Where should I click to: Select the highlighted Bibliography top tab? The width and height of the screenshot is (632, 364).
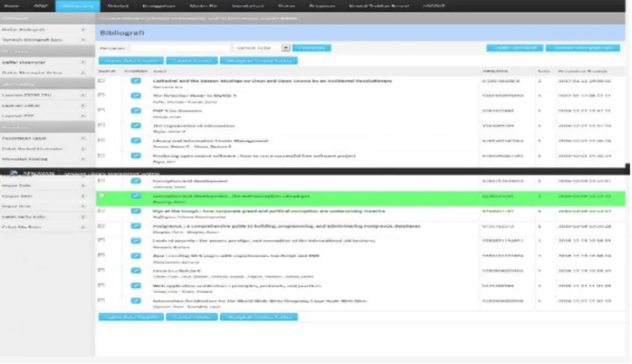(78, 6)
